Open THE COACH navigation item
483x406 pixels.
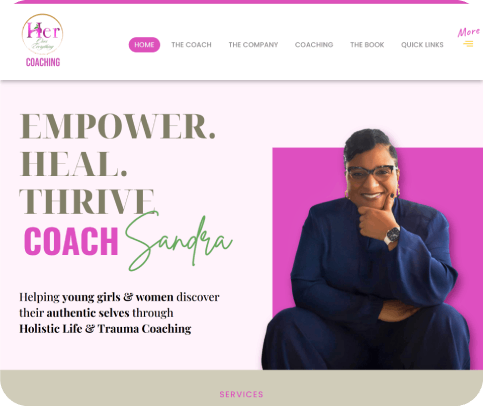191,45
